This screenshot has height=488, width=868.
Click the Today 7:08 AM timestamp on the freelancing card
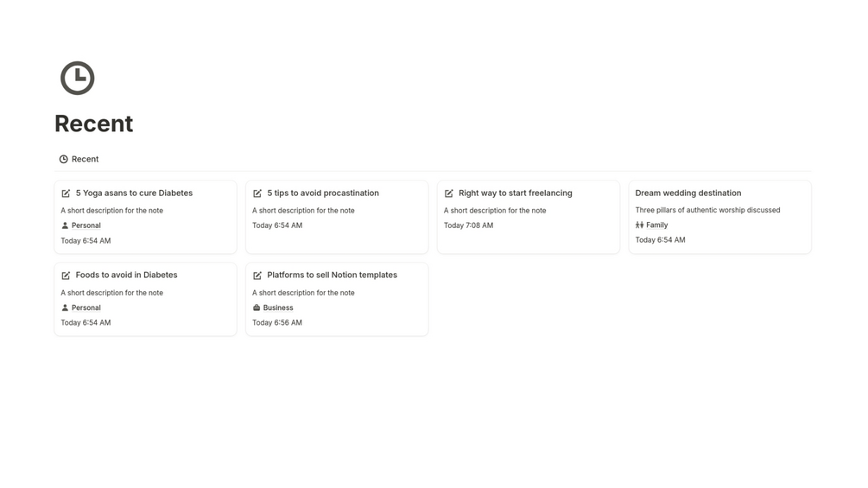[x=468, y=225]
